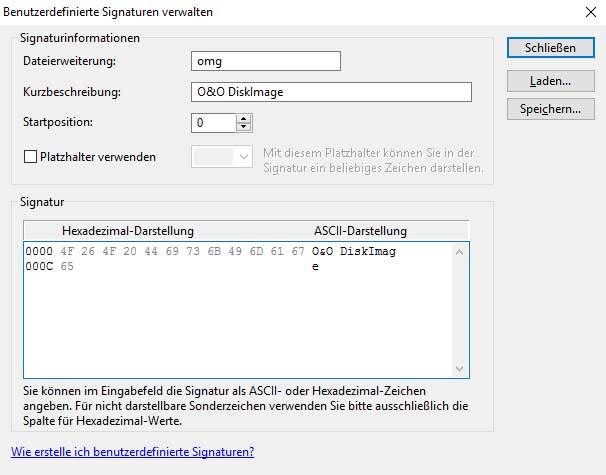Increase Startposition with the up arrow
The width and height of the screenshot is (606, 475).
pyautogui.click(x=243, y=119)
